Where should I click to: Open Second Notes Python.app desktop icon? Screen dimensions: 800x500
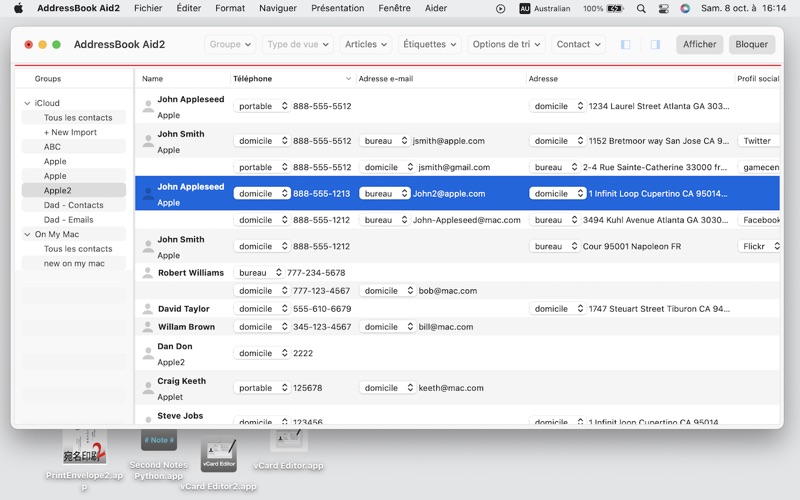(x=159, y=440)
